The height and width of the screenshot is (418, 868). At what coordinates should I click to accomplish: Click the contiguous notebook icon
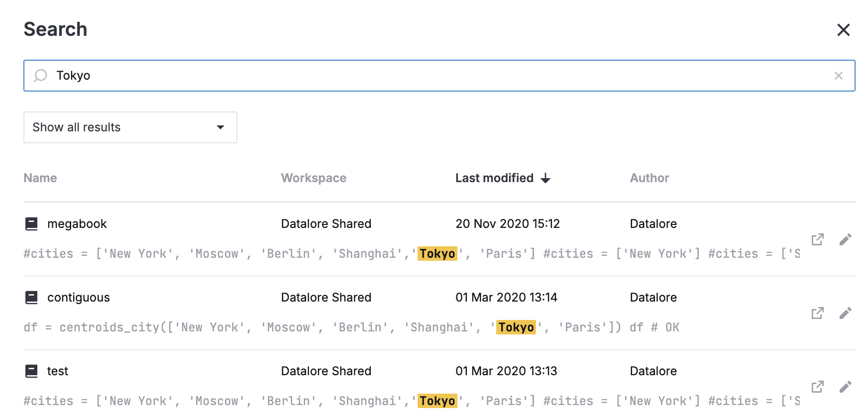coord(31,298)
